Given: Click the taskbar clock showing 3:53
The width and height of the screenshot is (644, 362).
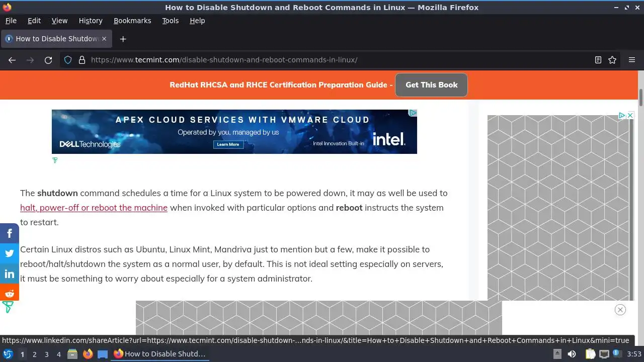Looking at the screenshot, I should pos(634,354).
